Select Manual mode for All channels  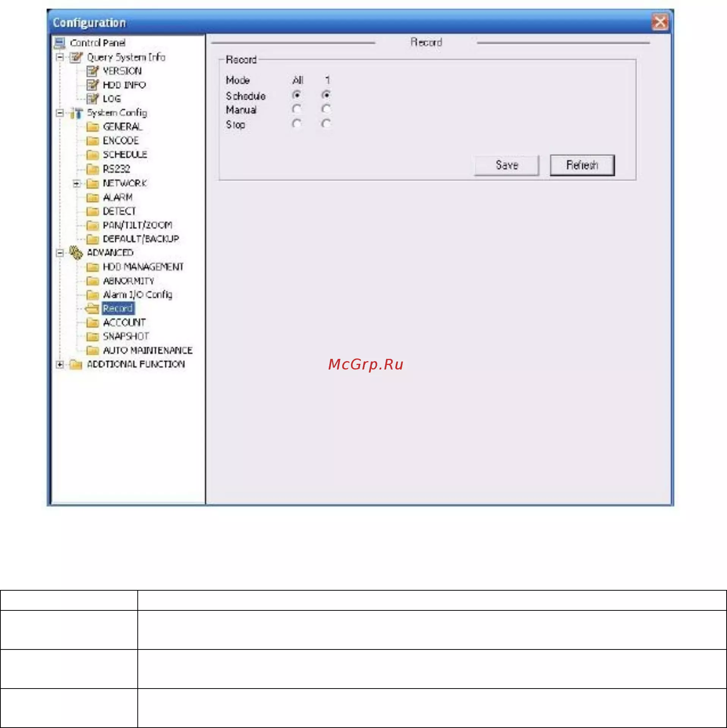click(297, 109)
